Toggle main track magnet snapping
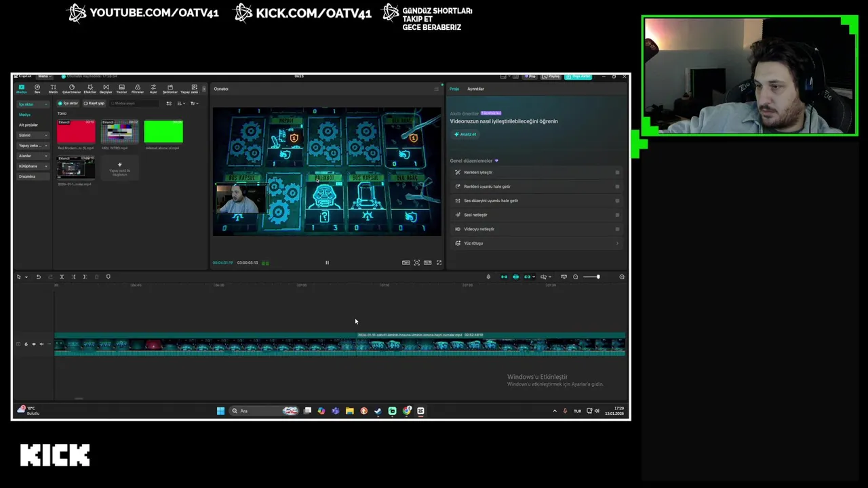 pos(504,277)
